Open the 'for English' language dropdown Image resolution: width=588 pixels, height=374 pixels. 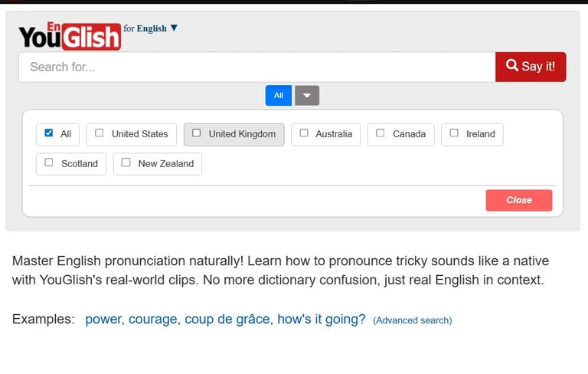point(150,28)
